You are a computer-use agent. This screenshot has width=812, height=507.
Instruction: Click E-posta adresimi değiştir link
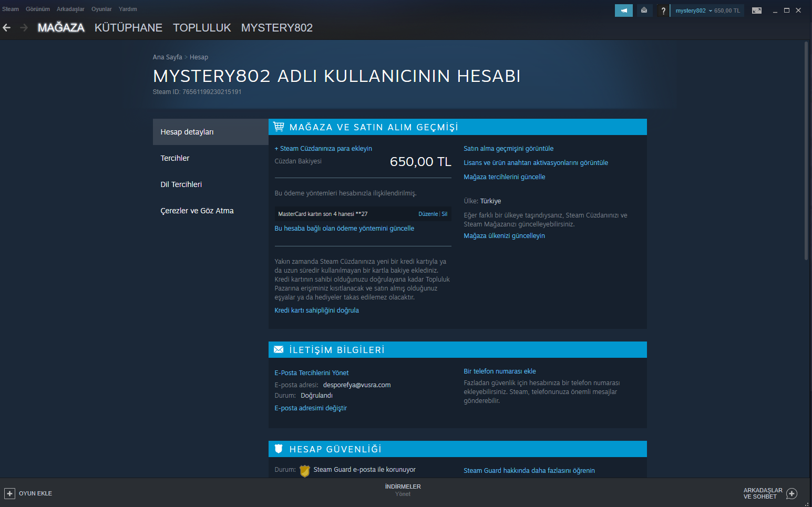click(311, 408)
